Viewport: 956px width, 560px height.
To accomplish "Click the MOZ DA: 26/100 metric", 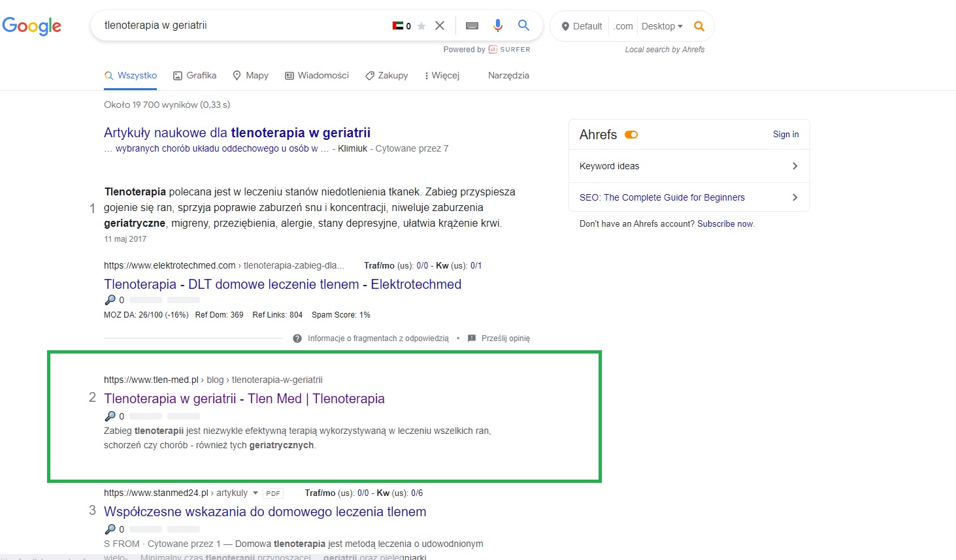I will point(146,315).
